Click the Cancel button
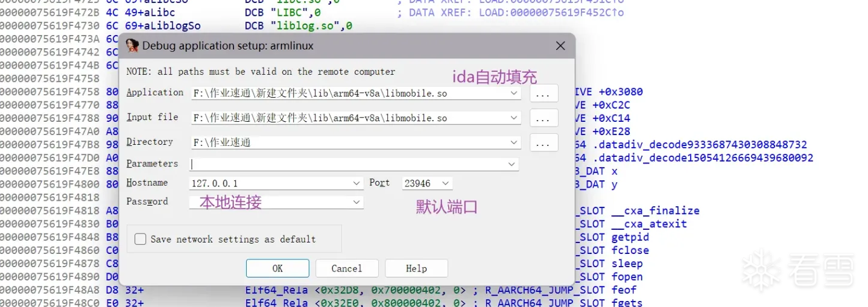868x307 pixels. [347, 268]
